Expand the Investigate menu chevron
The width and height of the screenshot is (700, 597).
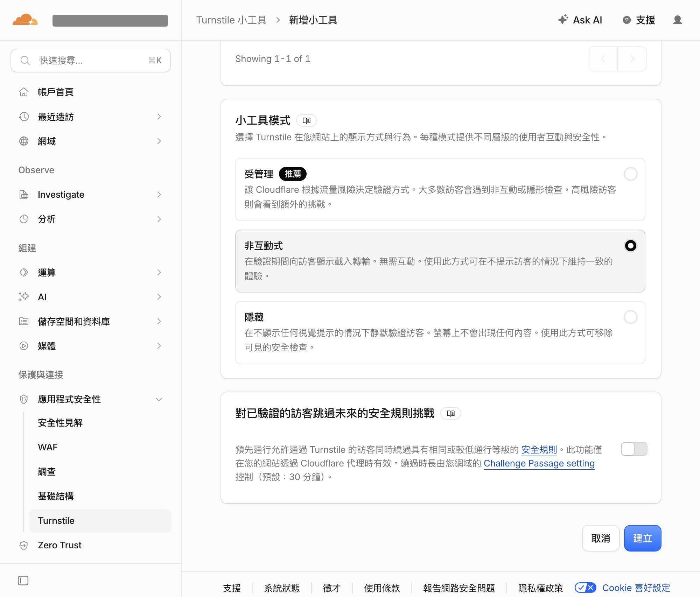pos(159,195)
